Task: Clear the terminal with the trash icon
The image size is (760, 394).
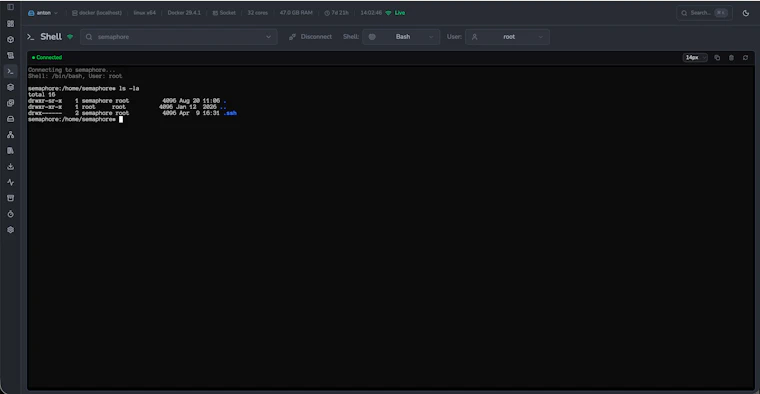Action: [731, 58]
